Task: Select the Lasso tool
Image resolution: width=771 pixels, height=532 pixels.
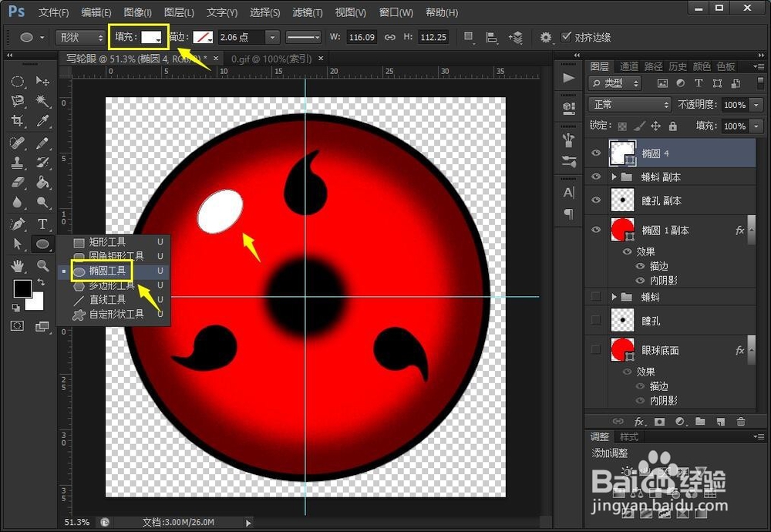Action: coord(18,101)
